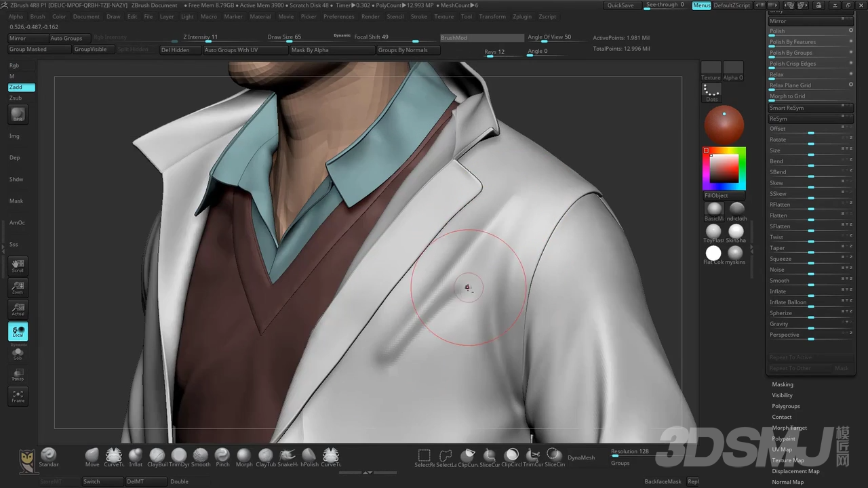This screenshot has width=868, height=488.
Task: Expand the UV Map subpalette
Action: (782, 449)
